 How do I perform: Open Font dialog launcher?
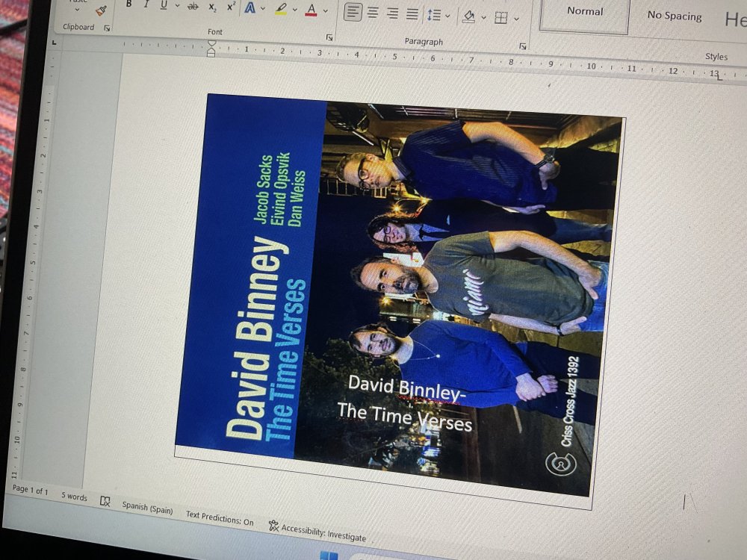pyautogui.click(x=329, y=37)
